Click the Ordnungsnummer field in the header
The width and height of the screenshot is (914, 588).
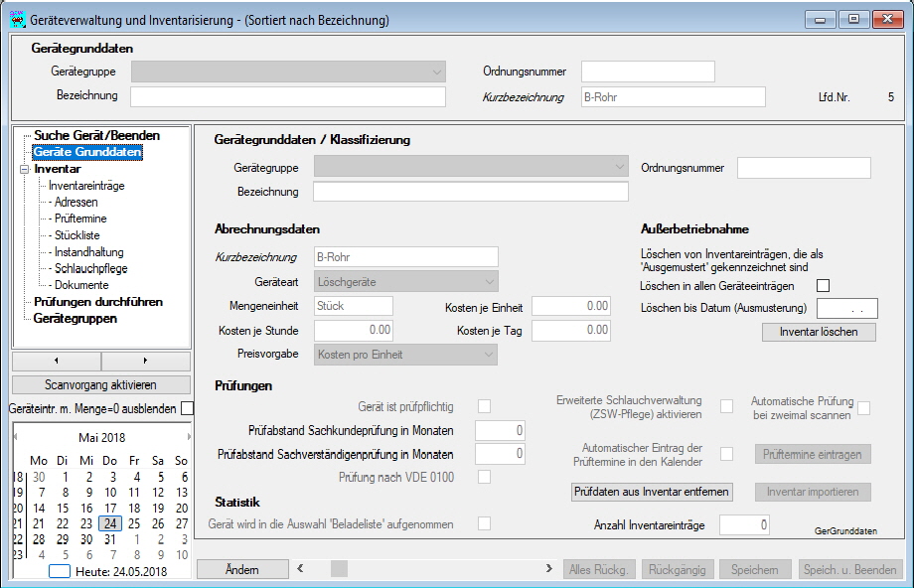648,72
